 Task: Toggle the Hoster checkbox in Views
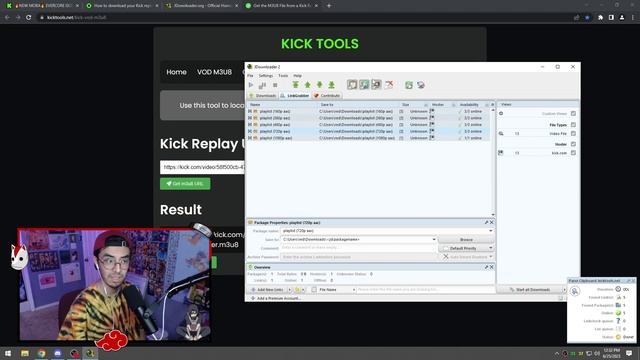(x=573, y=144)
